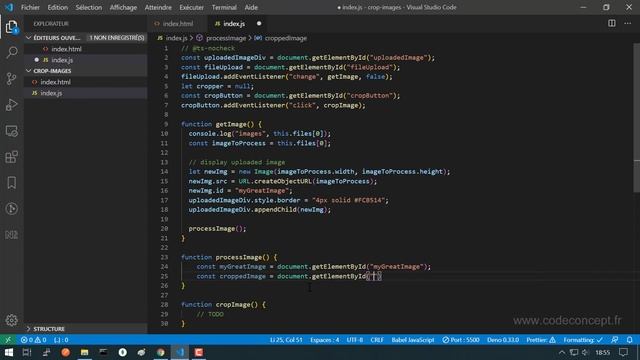
Task: Open the volume control in the system tray
Action: pos(586,352)
